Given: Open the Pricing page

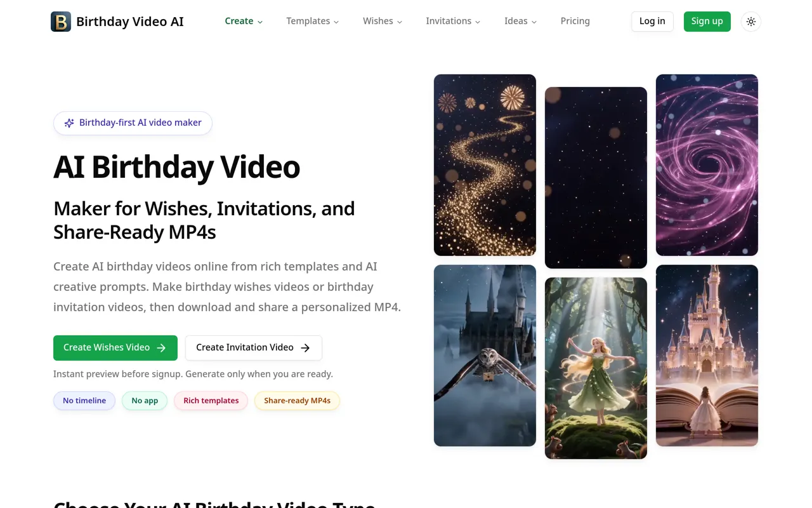Looking at the screenshot, I should tap(575, 21).
